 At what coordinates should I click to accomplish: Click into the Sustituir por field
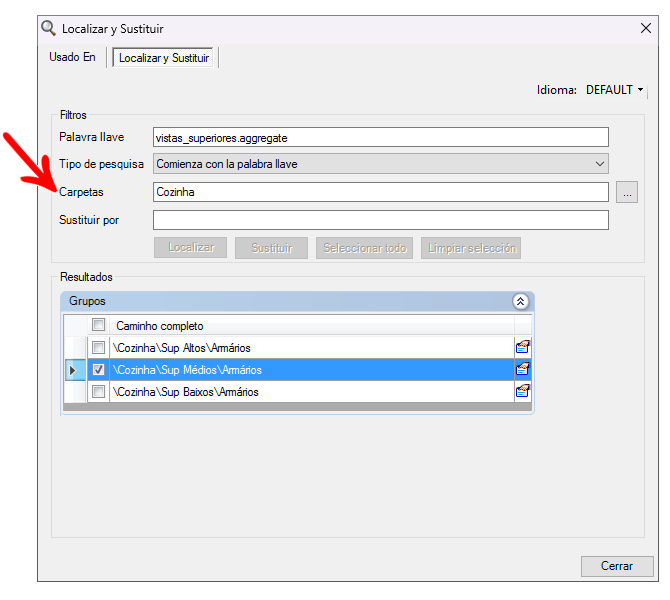point(380,220)
